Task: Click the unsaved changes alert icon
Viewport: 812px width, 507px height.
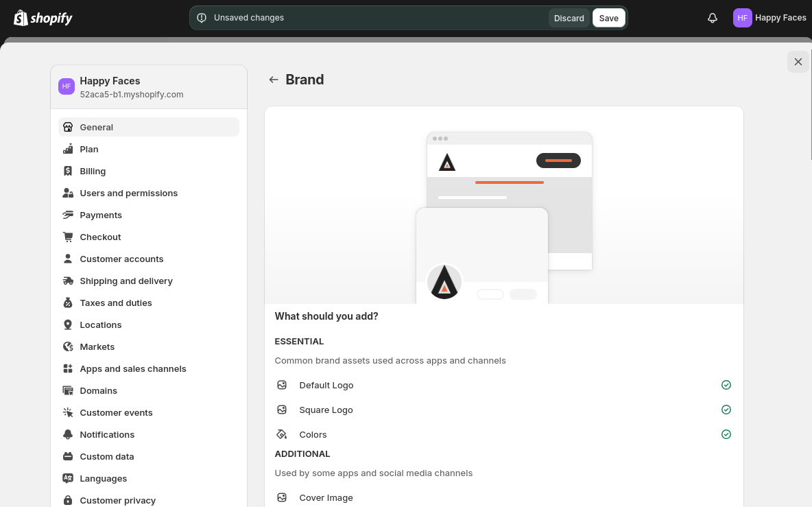Action: [202, 18]
